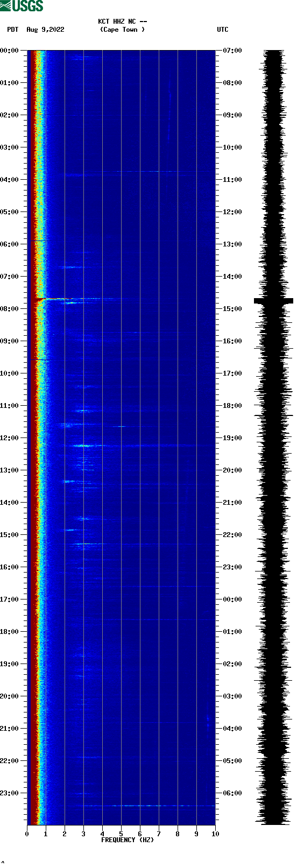Click the 23:00 UTC time label
The image size is (297, 868).
pos(232,567)
